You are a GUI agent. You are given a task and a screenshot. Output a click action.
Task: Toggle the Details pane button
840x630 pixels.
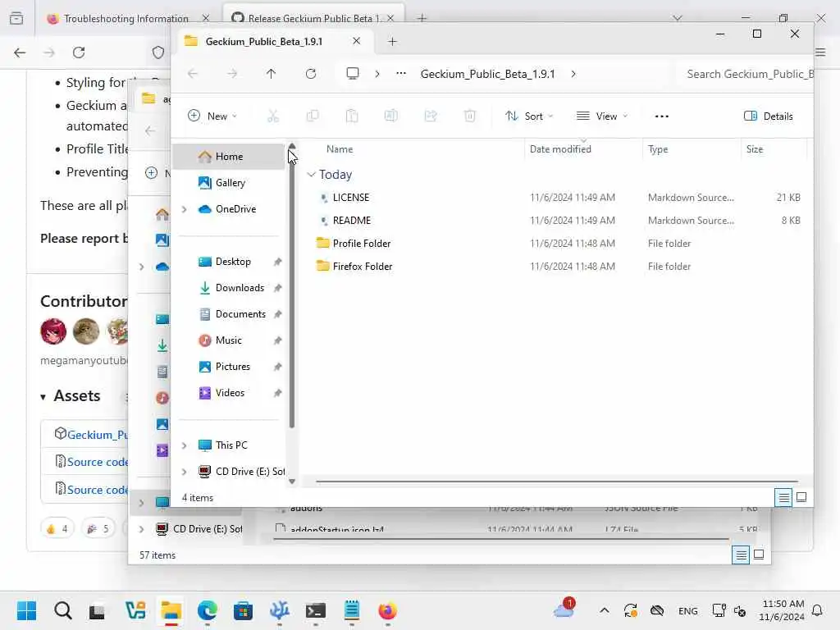click(x=768, y=116)
